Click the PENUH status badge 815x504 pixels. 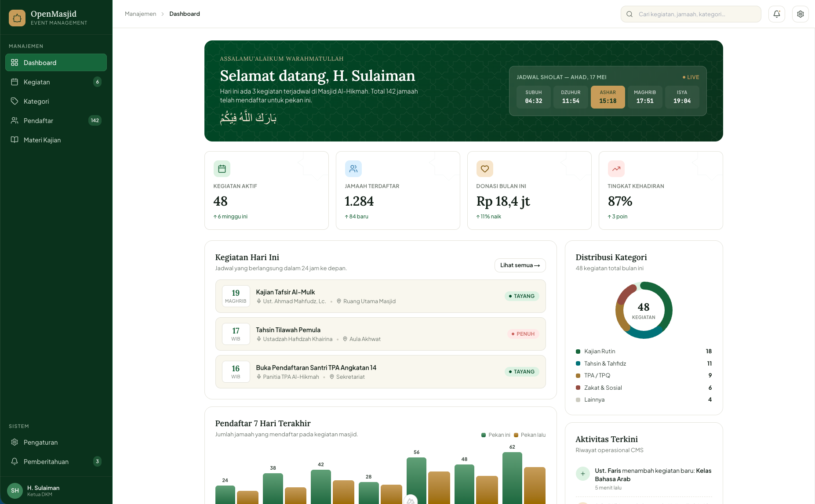523,334
